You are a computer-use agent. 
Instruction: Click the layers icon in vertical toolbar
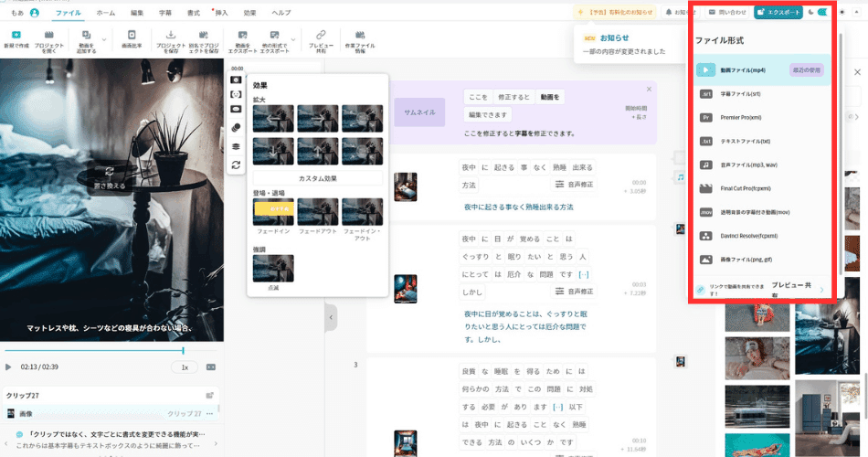click(236, 147)
